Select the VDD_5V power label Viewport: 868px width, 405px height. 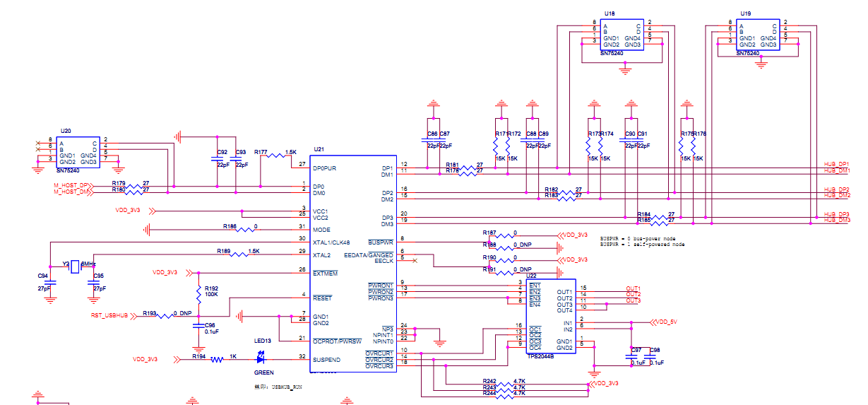667,322
